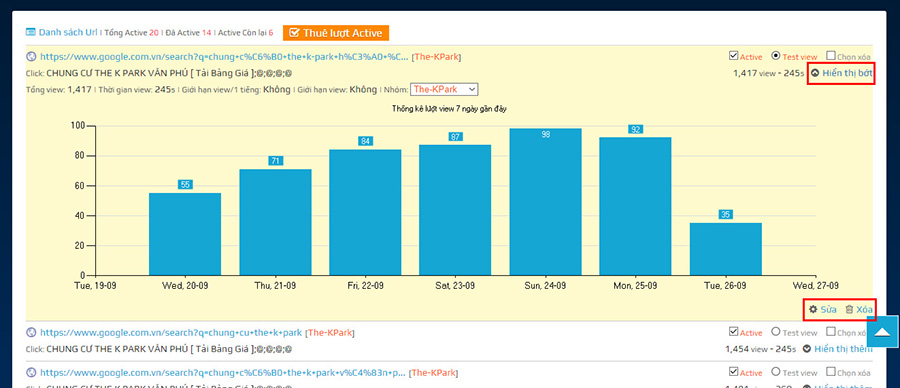The image size is (900, 388).
Task: Click the 1,417 view - 245s summary text
Action: point(769,73)
